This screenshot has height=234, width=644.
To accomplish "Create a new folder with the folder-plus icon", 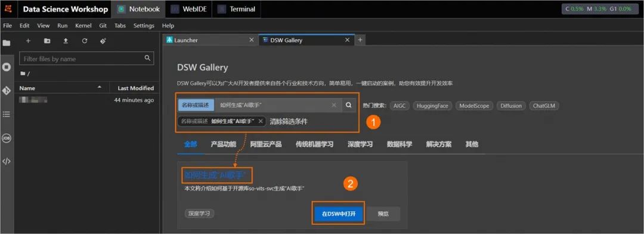I will [x=47, y=41].
